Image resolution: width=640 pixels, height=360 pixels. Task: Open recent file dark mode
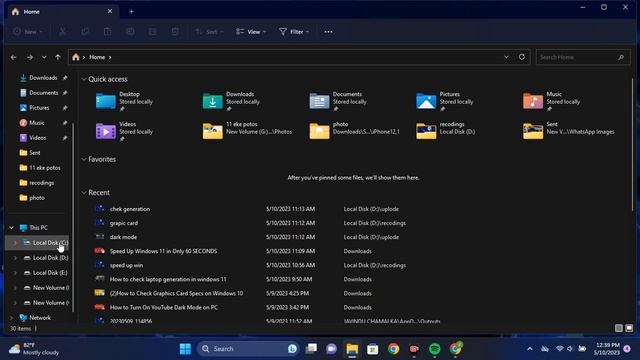123,237
